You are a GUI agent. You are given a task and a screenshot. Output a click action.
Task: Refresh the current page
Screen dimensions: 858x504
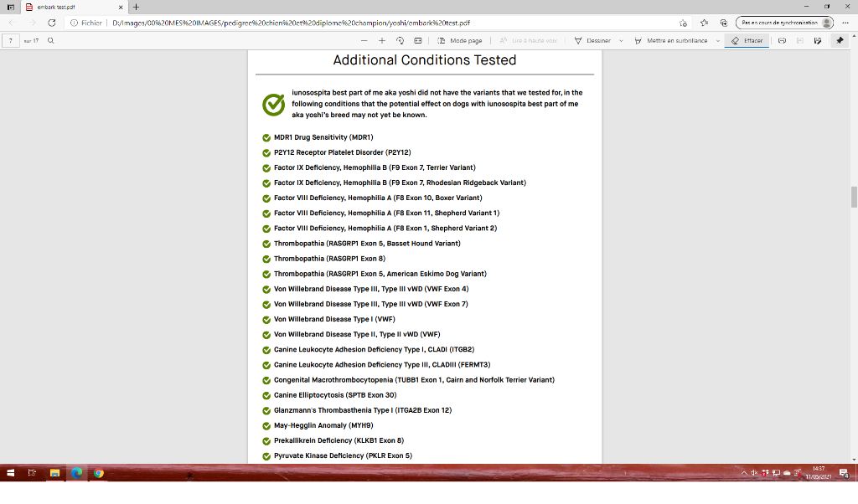[x=52, y=23]
